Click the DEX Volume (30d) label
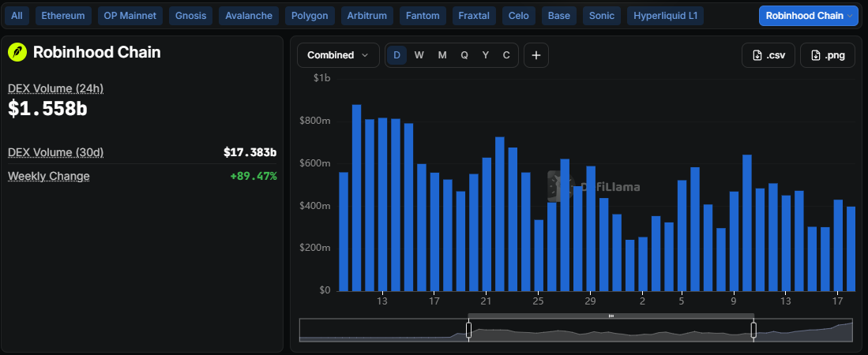The image size is (868, 355). coord(55,152)
